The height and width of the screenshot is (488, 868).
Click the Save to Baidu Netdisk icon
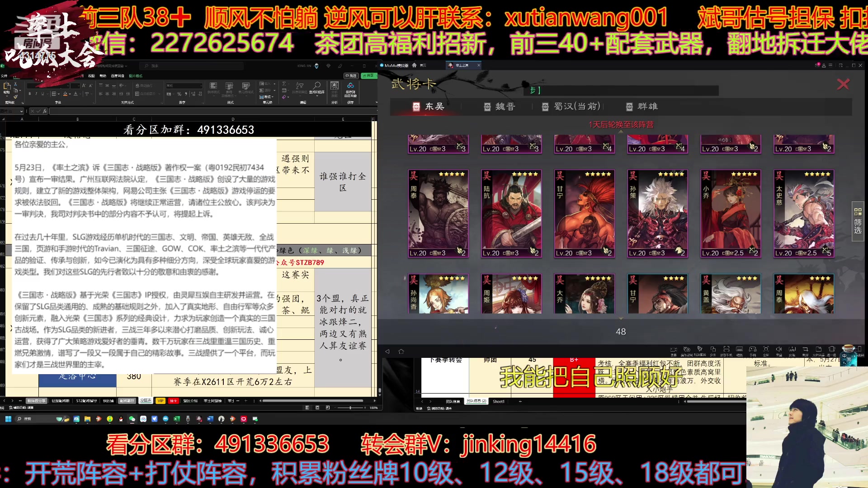(x=350, y=85)
